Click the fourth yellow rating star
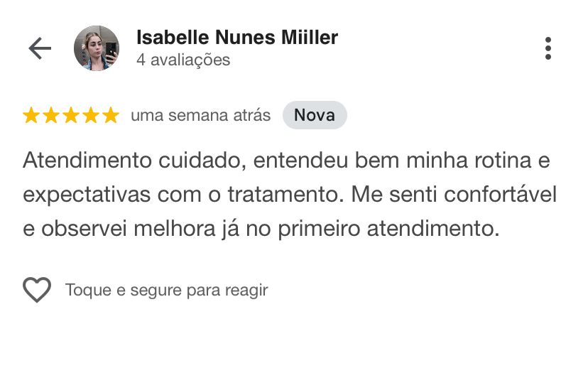Image resolution: width=588 pixels, height=368 pixels. [91, 115]
